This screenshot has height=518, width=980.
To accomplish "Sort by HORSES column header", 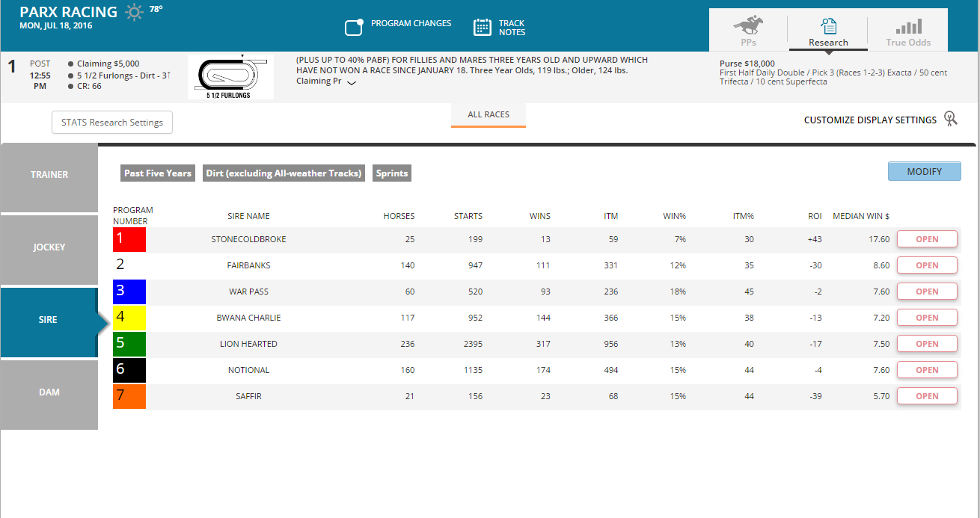I will click(399, 216).
